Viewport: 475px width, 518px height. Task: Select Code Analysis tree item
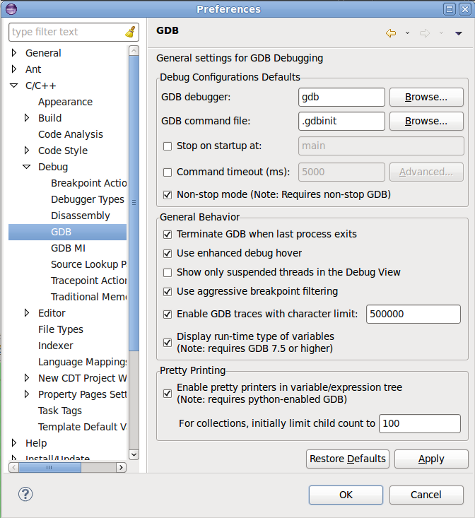click(71, 134)
